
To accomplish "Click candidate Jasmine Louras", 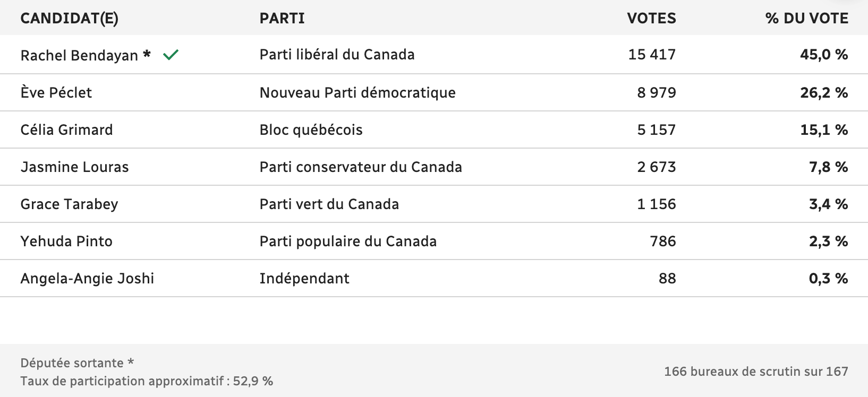I will 74,167.
